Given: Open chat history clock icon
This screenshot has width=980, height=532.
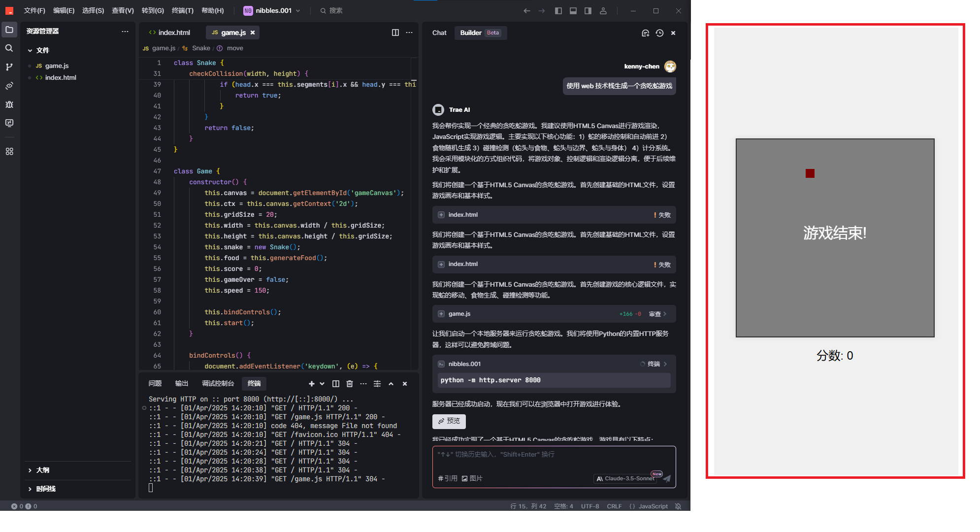Looking at the screenshot, I should pos(659,33).
